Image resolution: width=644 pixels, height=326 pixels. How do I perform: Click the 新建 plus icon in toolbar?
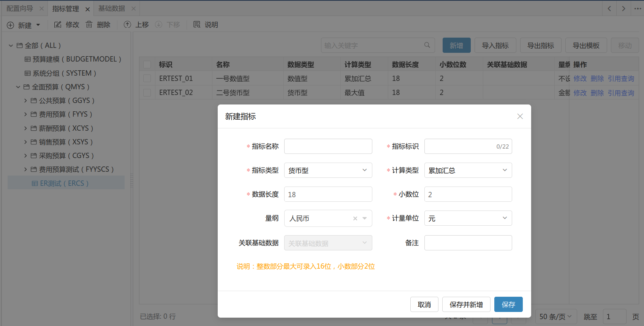(11, 25)
